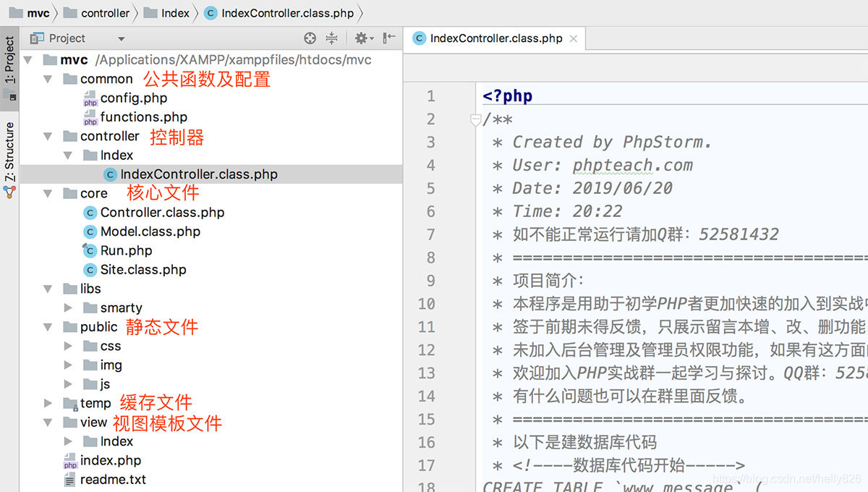868x492 pixels.
Task: Expand the smarty folder
Action: pyautogui.click(x=68, y=307)
